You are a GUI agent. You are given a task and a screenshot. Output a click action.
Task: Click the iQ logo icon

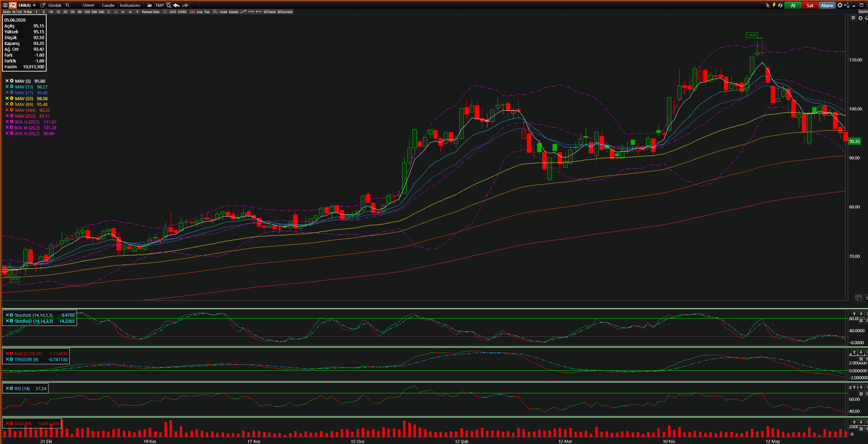tap(13, 5)
